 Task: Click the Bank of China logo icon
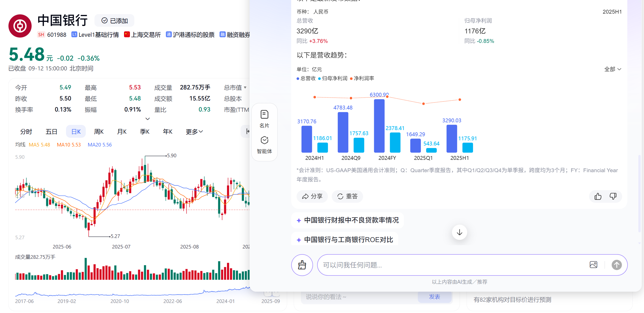pos(20,26)
